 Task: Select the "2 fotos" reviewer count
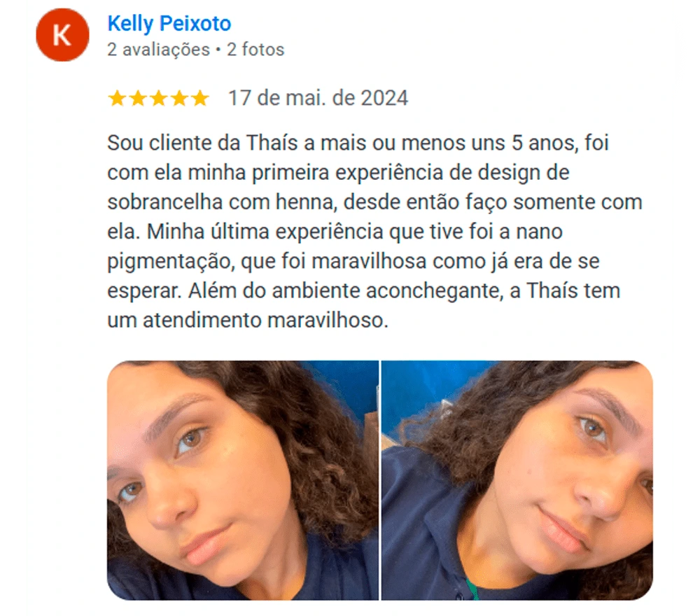pos(255,50)
